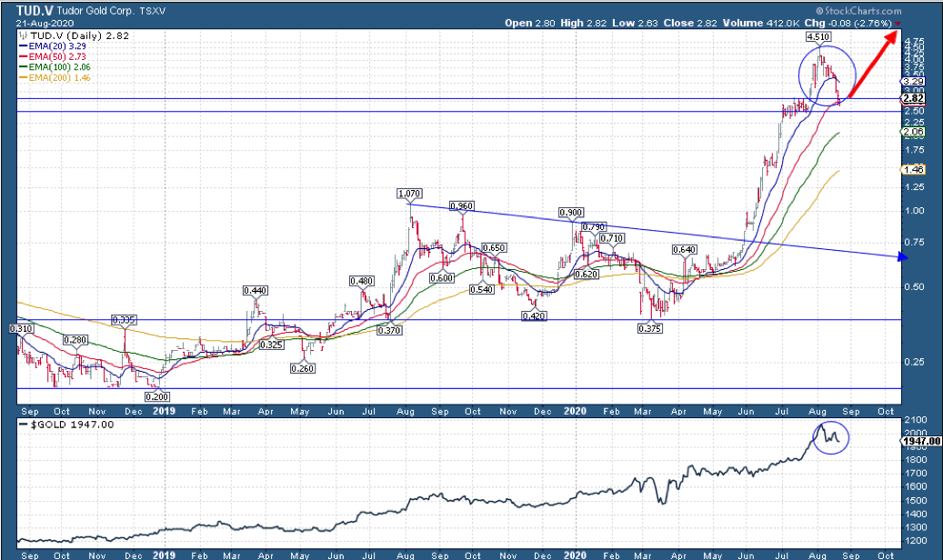Click the EMA(50) 2.73 legend entry

(x=53, y=56)
